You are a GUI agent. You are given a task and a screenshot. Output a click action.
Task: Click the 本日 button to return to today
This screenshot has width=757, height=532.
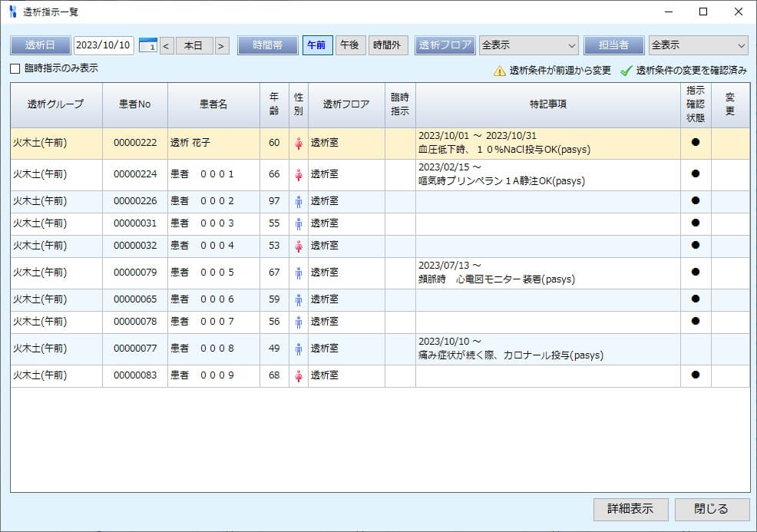(x=193, y=45)
